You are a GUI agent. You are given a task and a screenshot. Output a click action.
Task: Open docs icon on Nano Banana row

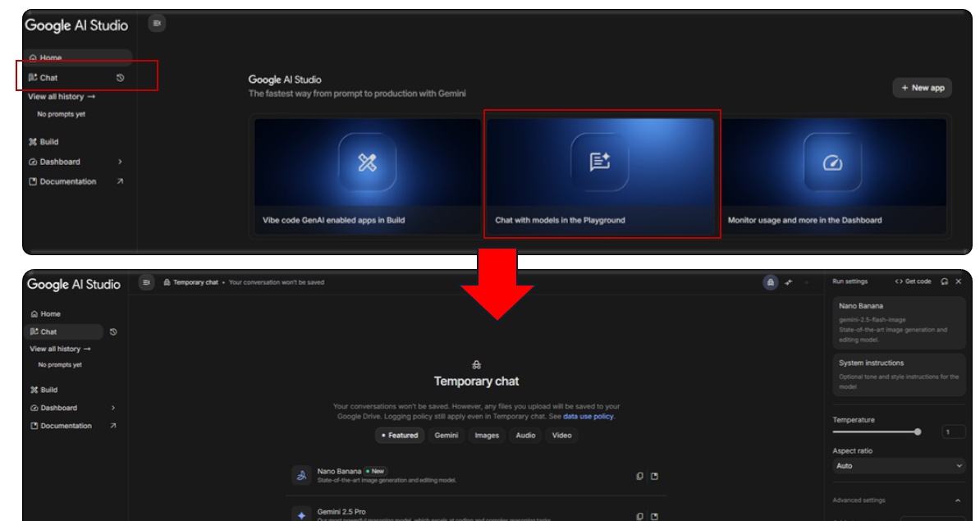pyautogui.click(x=654, y=476)
